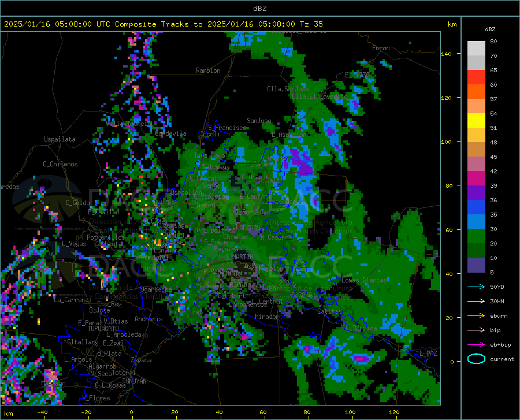
Task: Click the '140' tick on the right axis
Action: [x=446, y=54]
